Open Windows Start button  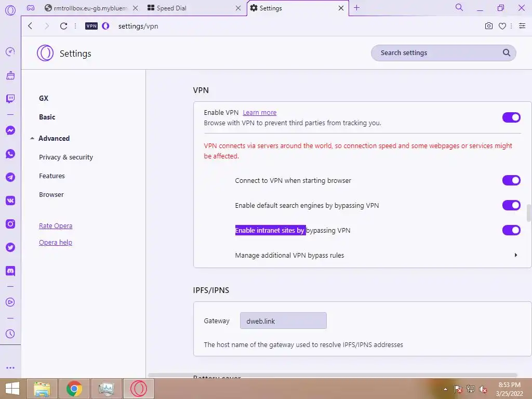pyautogui.click(x=12, y=389)
